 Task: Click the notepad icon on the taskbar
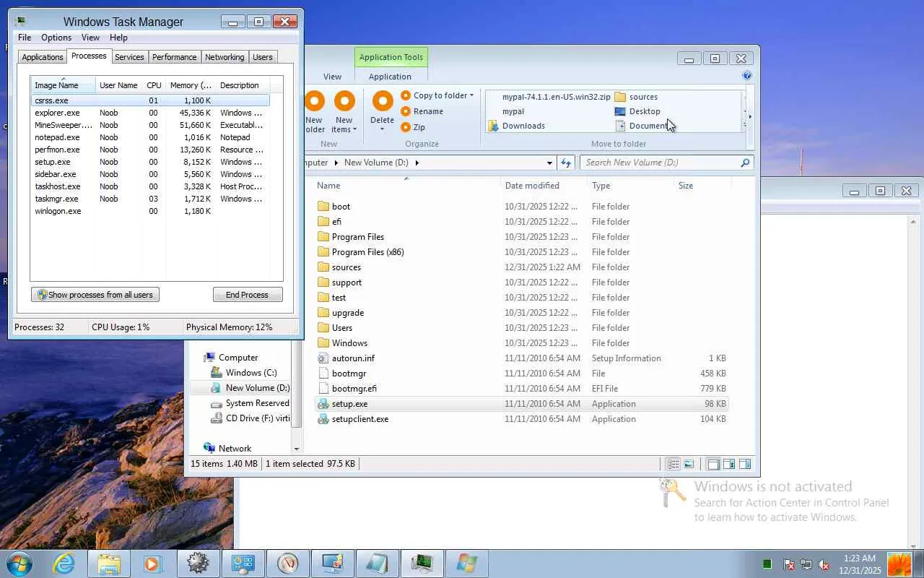pos(378,564)
